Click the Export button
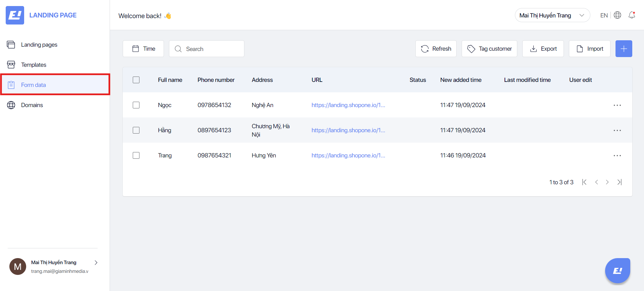Viewport: 644px width, 291px height. [x=543, y=49]
